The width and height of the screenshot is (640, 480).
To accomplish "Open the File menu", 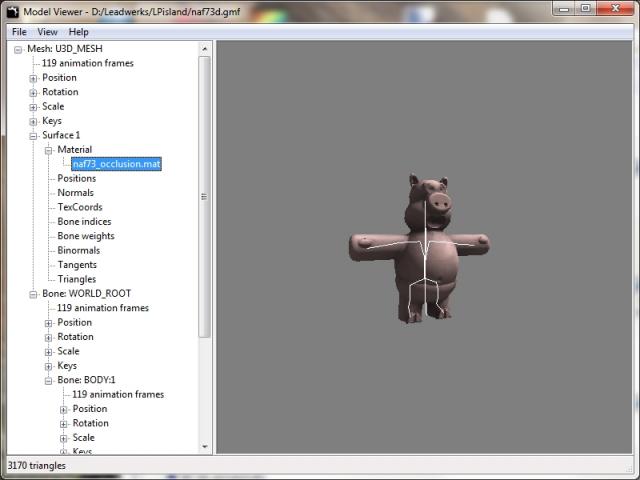I will (19, 32).
